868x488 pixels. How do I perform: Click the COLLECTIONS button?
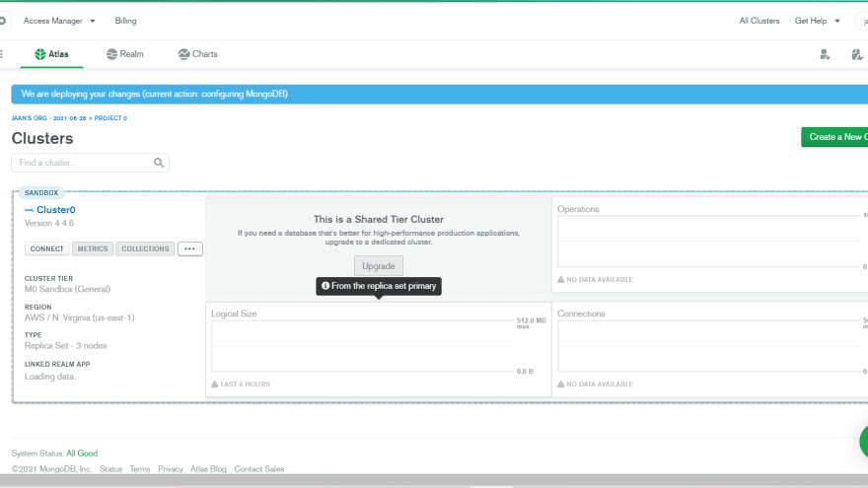click(x=145, y=249)
